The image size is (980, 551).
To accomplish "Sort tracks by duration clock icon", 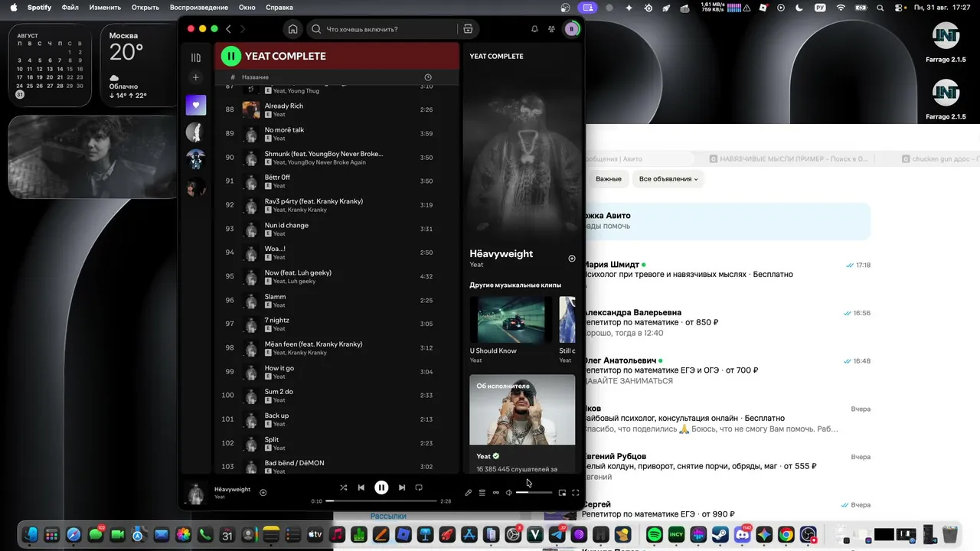I will (428, 77).
